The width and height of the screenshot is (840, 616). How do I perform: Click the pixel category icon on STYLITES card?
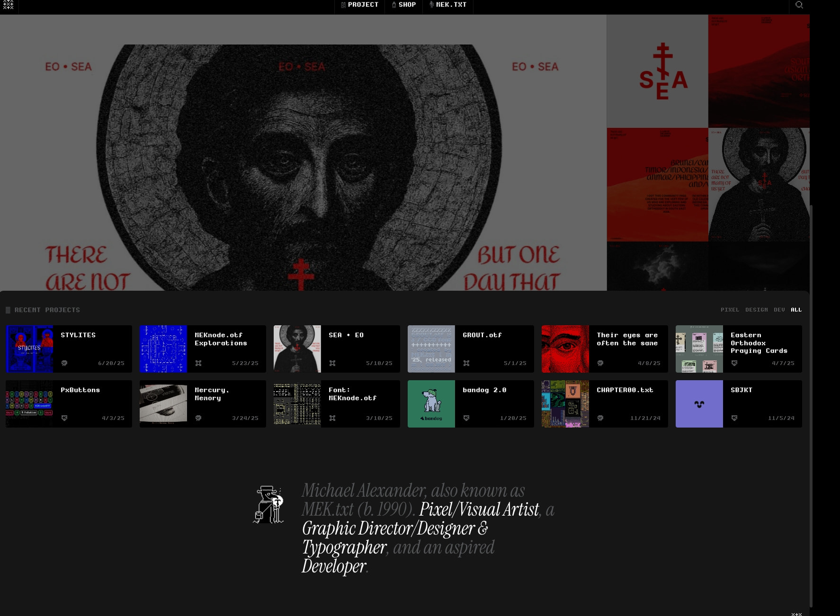pos(64,363)
